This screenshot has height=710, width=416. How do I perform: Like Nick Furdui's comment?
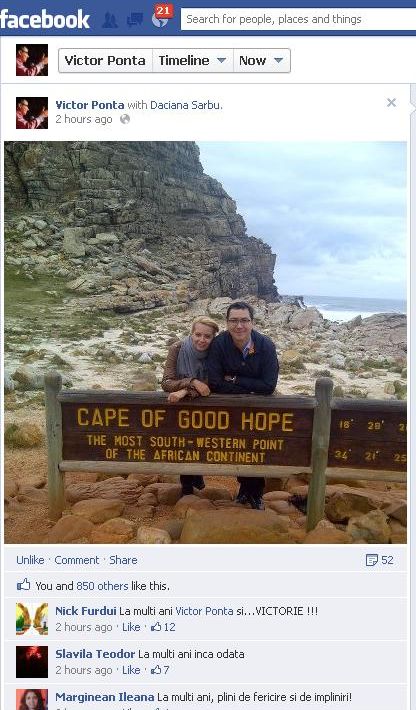pyautogui.click(x=131, y=627)
